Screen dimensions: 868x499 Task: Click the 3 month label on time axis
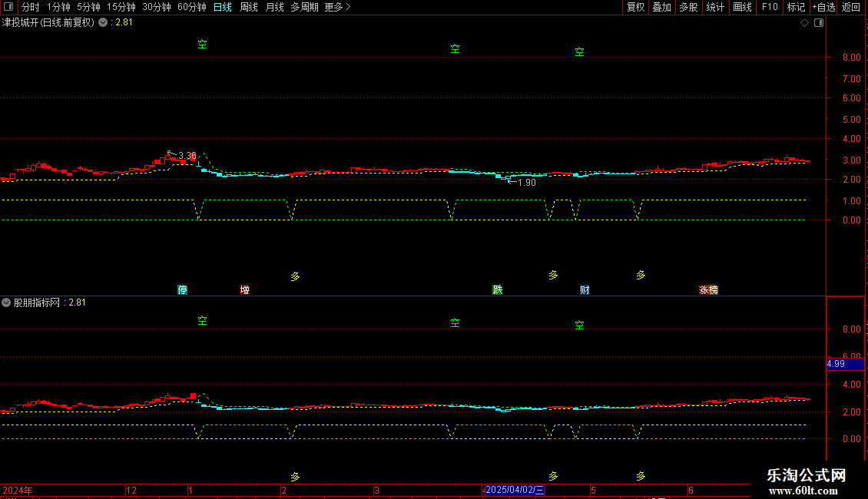(376, 490)
